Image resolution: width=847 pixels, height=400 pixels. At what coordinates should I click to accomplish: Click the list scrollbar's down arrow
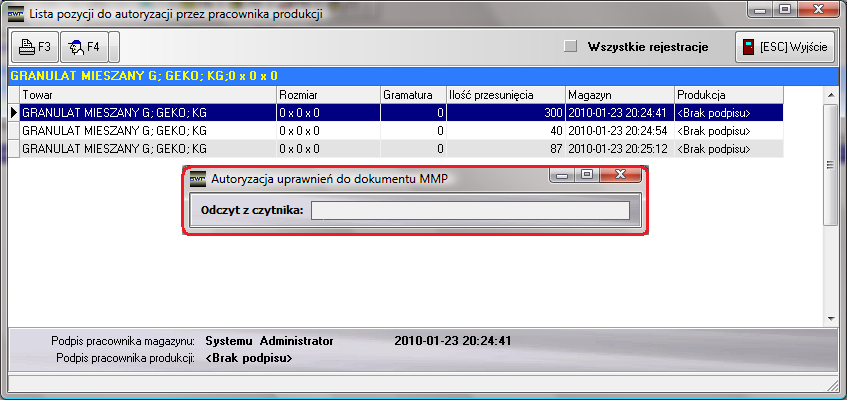click(x=830, y=317)
